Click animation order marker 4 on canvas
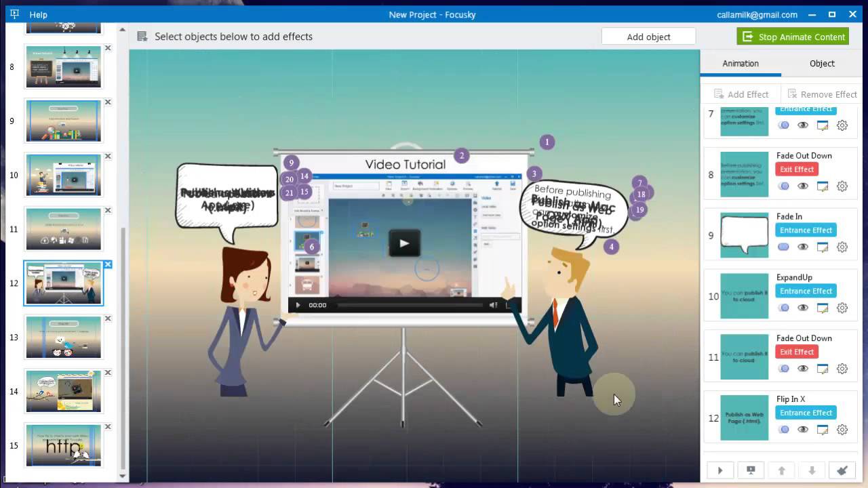The width and height of the screenshot is (868, 488). (x=611, y=247)
